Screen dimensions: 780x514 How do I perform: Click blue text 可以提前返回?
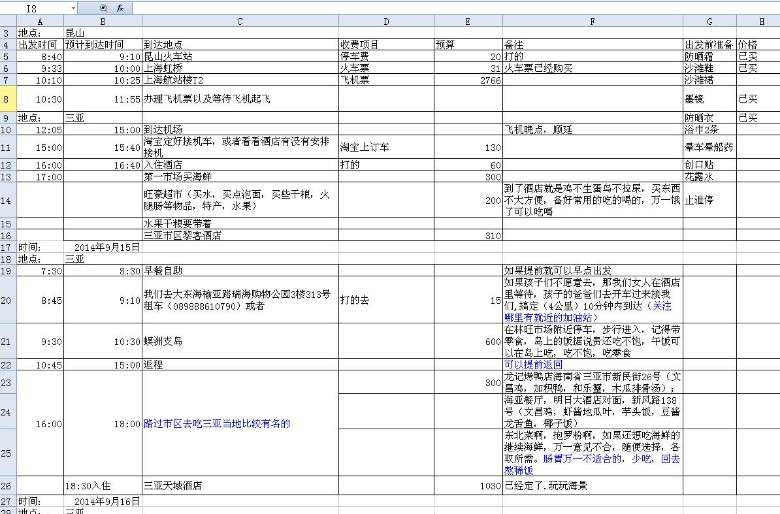534,364
